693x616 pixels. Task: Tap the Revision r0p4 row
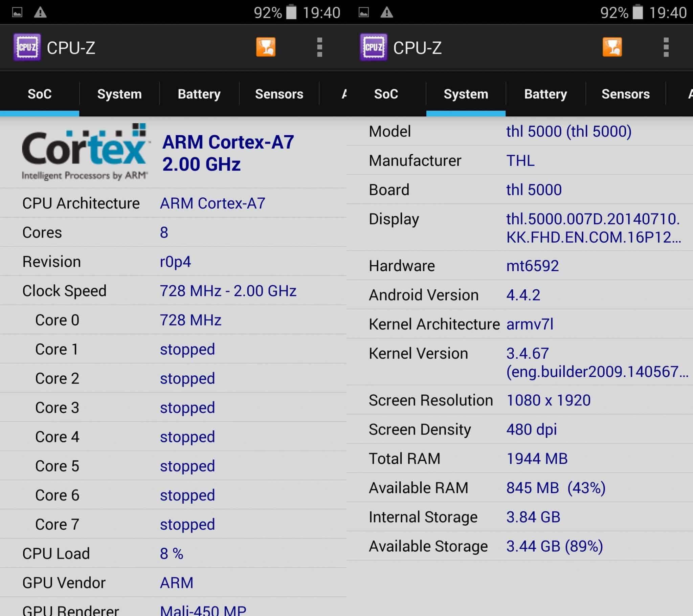click(173, 262)
